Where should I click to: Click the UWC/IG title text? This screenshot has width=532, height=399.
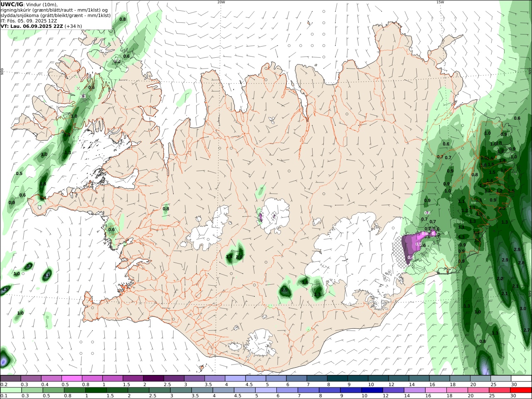click(x=12, y=4)
